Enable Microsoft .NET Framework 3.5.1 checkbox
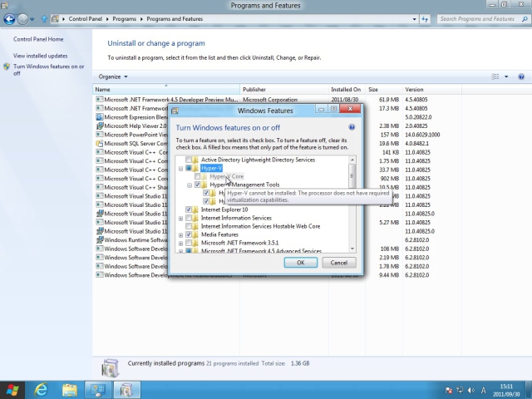The image size is (532, 399). [189, 243]
